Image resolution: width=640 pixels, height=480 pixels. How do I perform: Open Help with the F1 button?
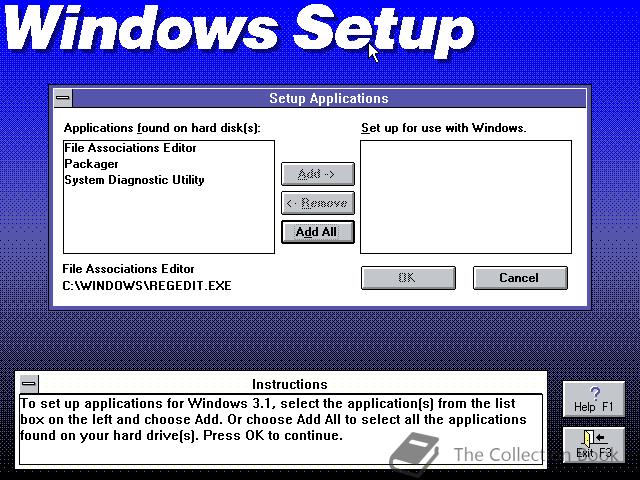pos(593,399)
